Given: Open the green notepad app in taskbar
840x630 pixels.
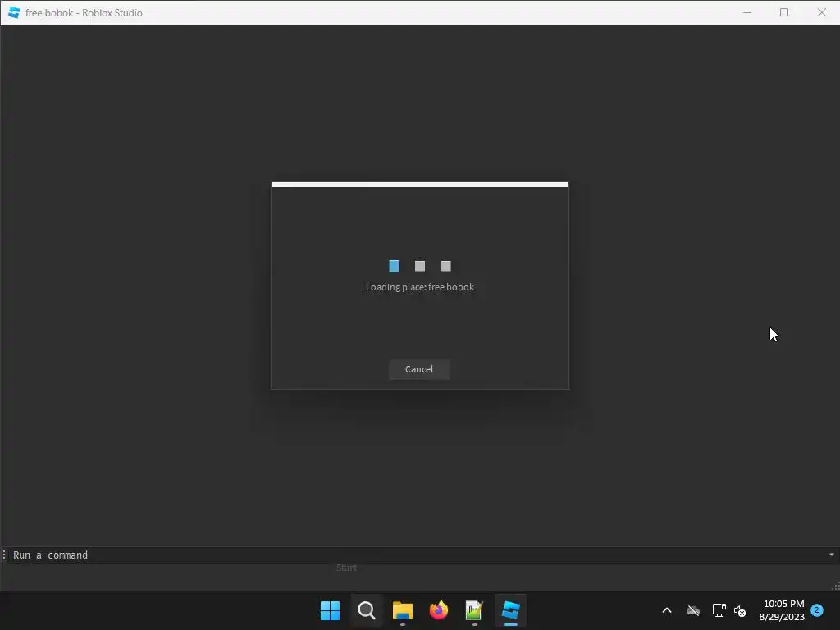Looking at the screenshot, I should click(x=475, y=610).
